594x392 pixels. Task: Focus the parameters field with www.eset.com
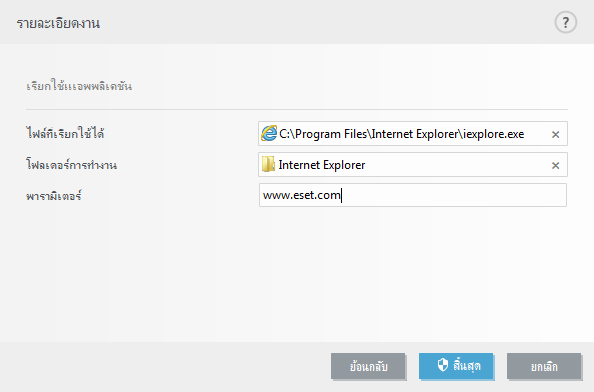(413, 195)
